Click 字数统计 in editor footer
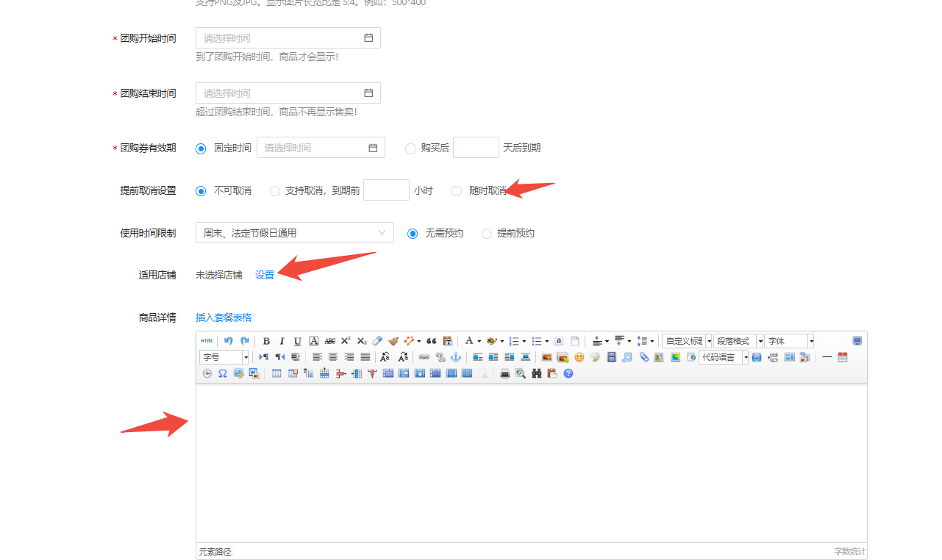The height and width of the screenshot is (560, 942). tap(849, 551)
